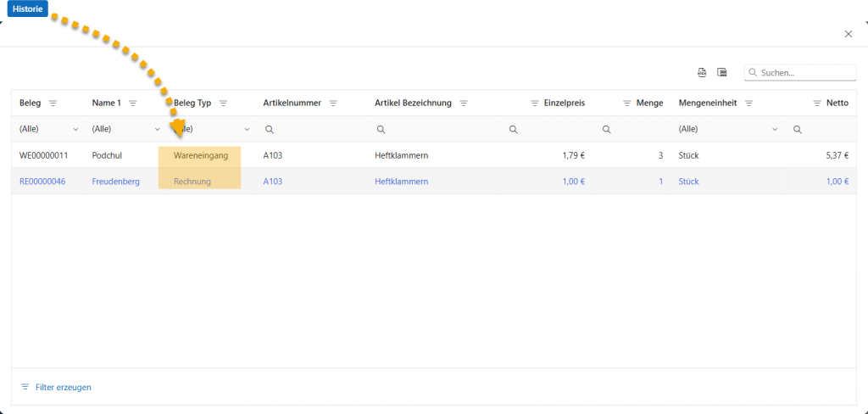Click search icon in Artikelnummer filter row
The height and width of the screenshot is (414, 868).
click(270, 130)
